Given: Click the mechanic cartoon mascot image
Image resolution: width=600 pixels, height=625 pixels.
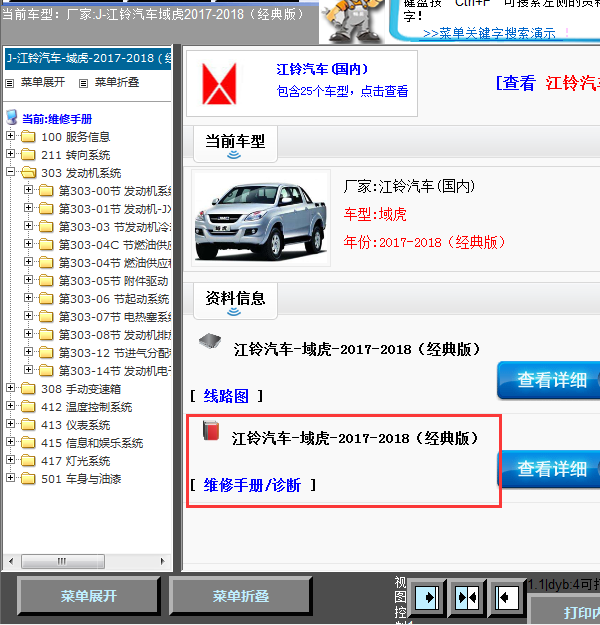Looking at the screenshot, I should (x=353, y=21).
